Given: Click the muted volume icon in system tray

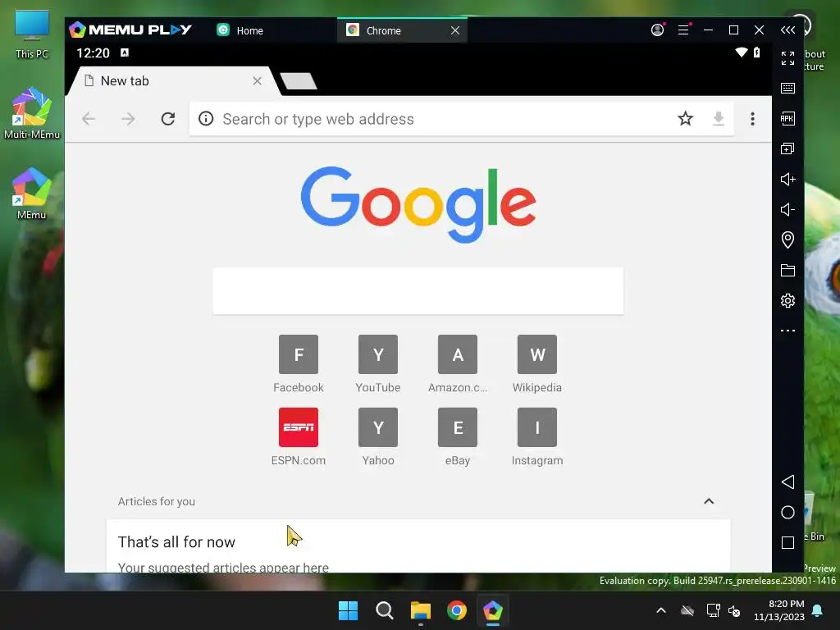Looking at the screenshot, I should click(734, 610).
